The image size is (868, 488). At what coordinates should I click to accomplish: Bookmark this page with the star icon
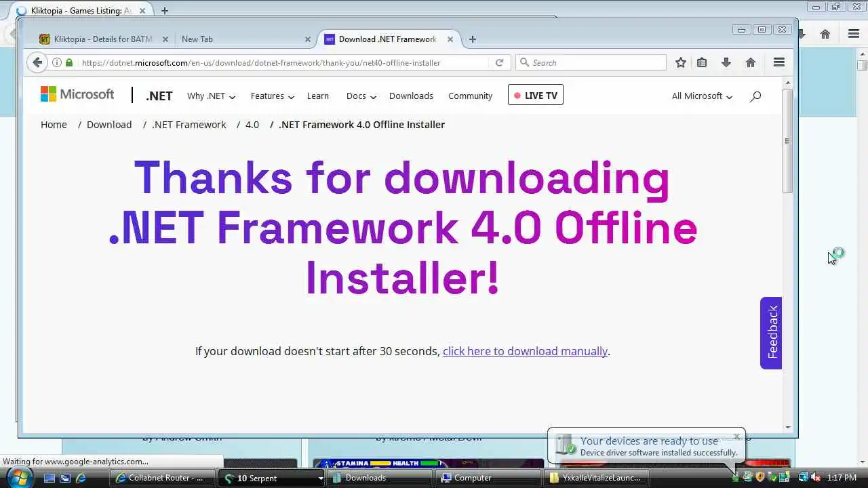click(681, 62)
